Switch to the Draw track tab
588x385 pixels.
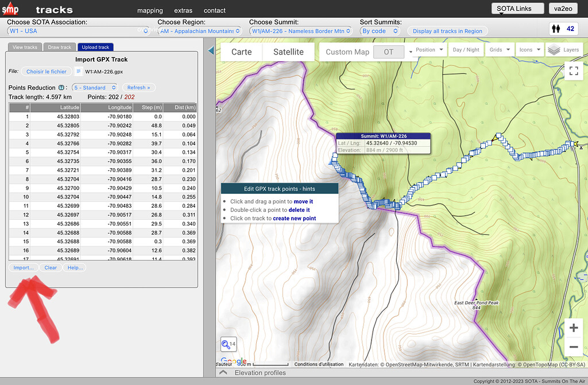pyautogui.click(x=60, y=47)
